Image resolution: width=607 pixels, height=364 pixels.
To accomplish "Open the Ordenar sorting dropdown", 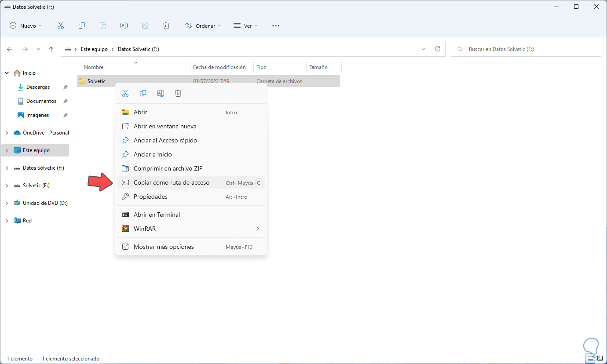I will pyautogui.click(x=203, y=26).
